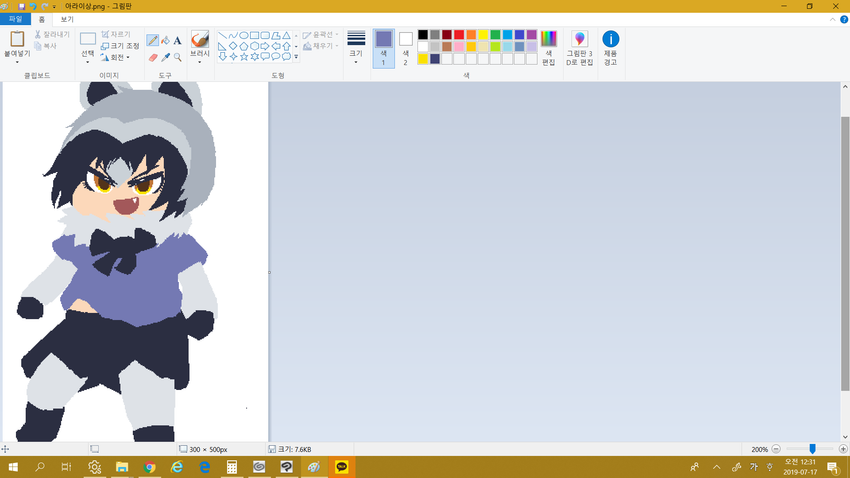850x478 pixels.
Task: Open the Fill (채우기) dropdown
Action: click(321, 46)
